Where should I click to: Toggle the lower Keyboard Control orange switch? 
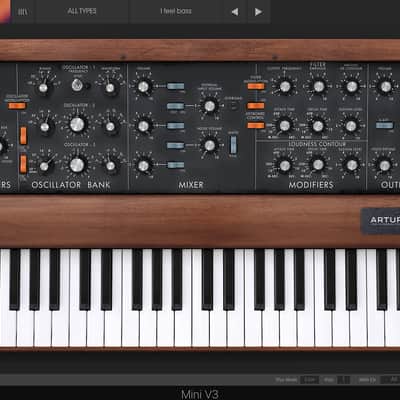pos(256,125)
